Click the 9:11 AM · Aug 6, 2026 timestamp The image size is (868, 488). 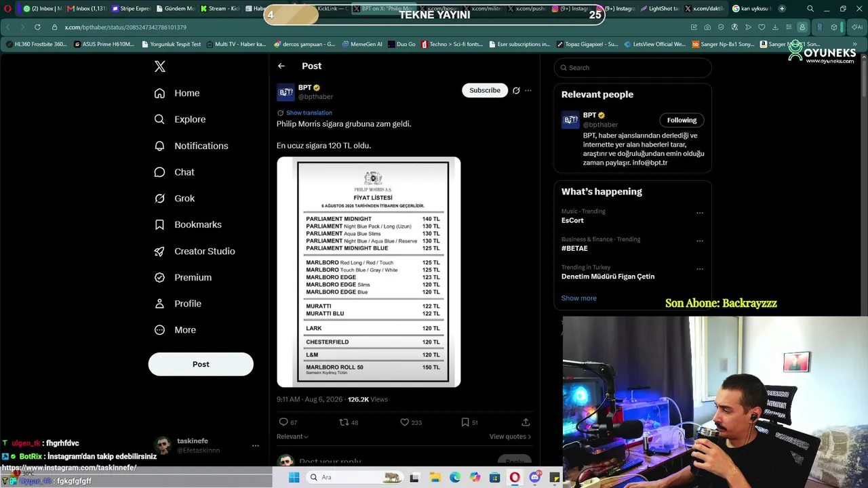pyautogui.click(x=309, y=399)
